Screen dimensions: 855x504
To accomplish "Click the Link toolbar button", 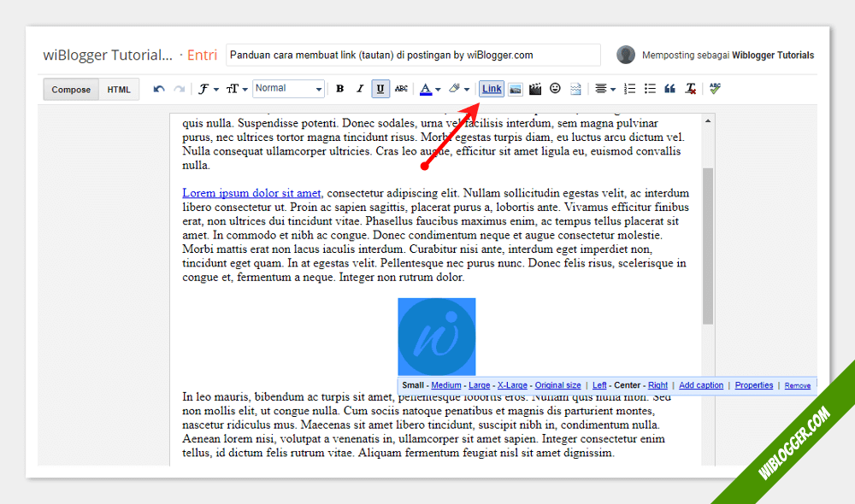I will tap(492, 89).
